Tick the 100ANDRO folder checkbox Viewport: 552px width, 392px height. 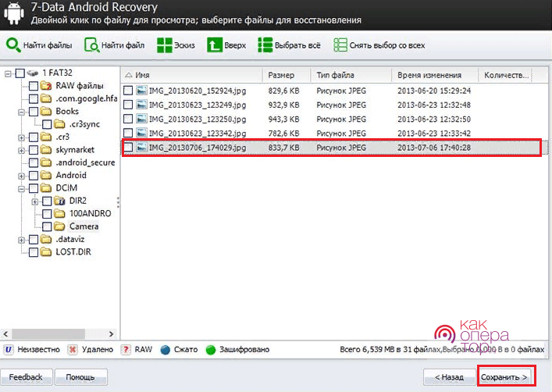[x=47, y=214]
